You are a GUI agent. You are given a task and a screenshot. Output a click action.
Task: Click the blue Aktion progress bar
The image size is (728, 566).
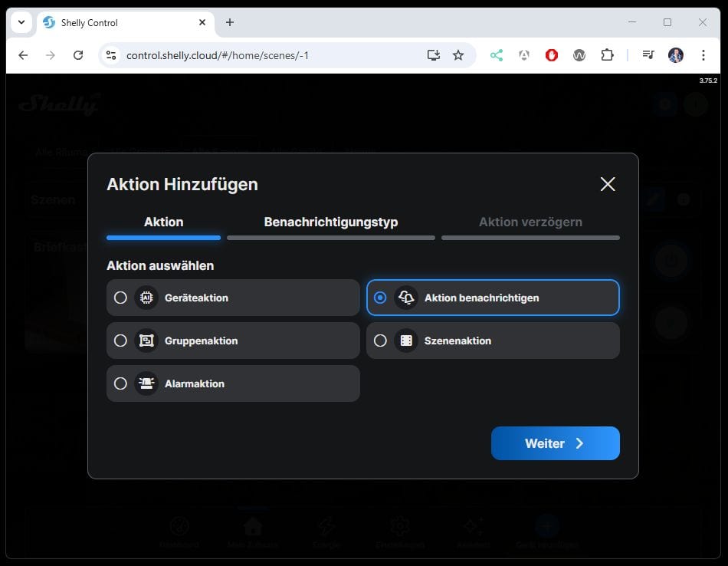[x=163, y=238]
